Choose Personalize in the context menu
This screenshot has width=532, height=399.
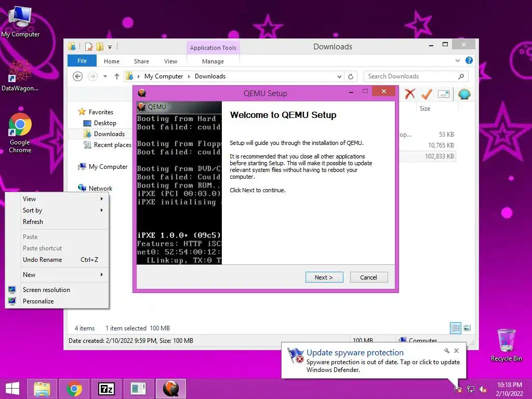pos(64,301)
